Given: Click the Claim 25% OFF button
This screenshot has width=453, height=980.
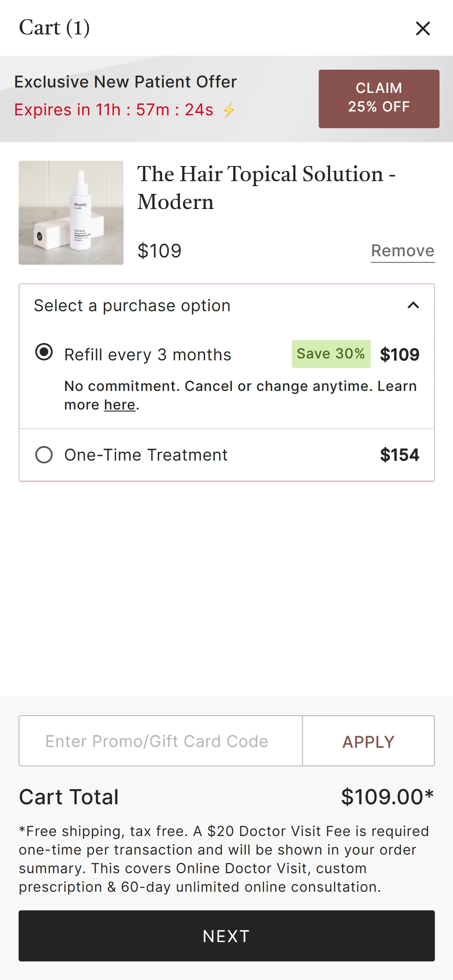Looking at the screenshot, I should 379,99.
